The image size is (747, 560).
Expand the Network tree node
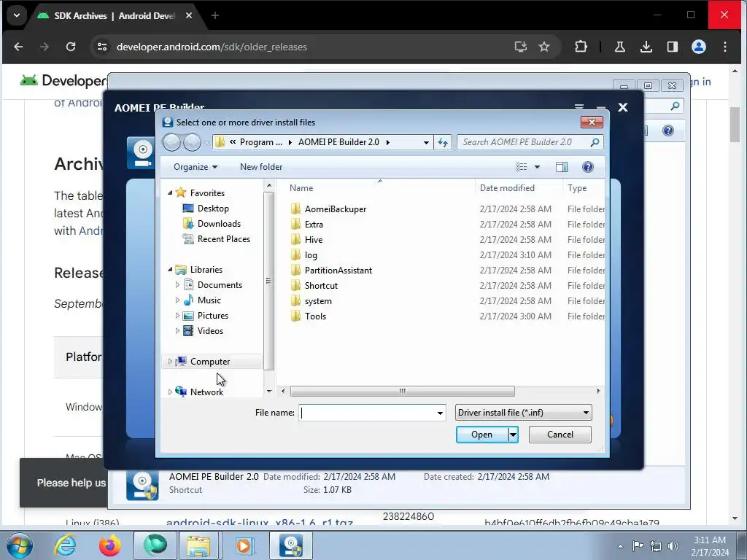tap(170, 392)
